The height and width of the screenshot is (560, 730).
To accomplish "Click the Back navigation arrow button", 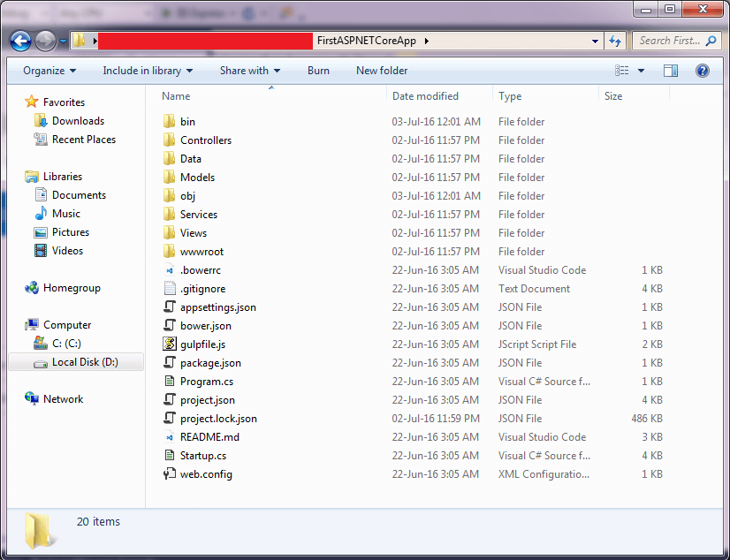I will (x=20, y=41).
